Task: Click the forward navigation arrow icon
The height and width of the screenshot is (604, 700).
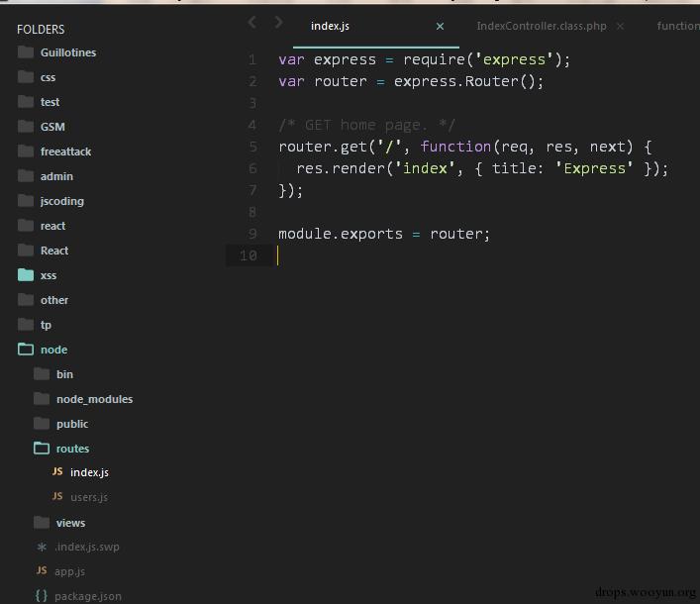Action: [x=278, y=22]
